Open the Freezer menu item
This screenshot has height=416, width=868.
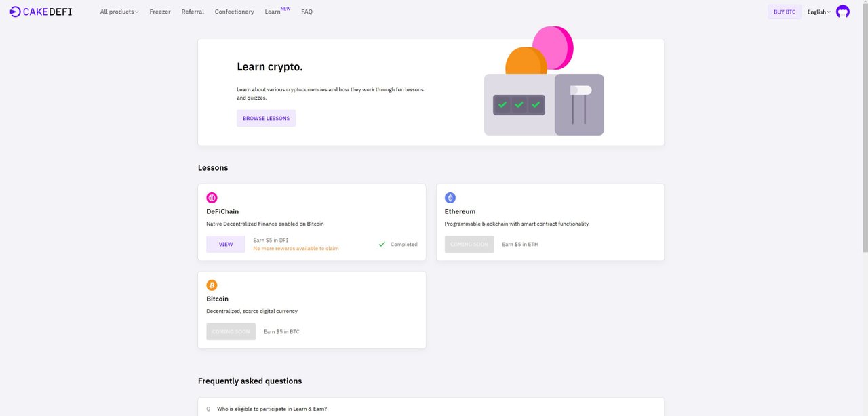[160, 12]
